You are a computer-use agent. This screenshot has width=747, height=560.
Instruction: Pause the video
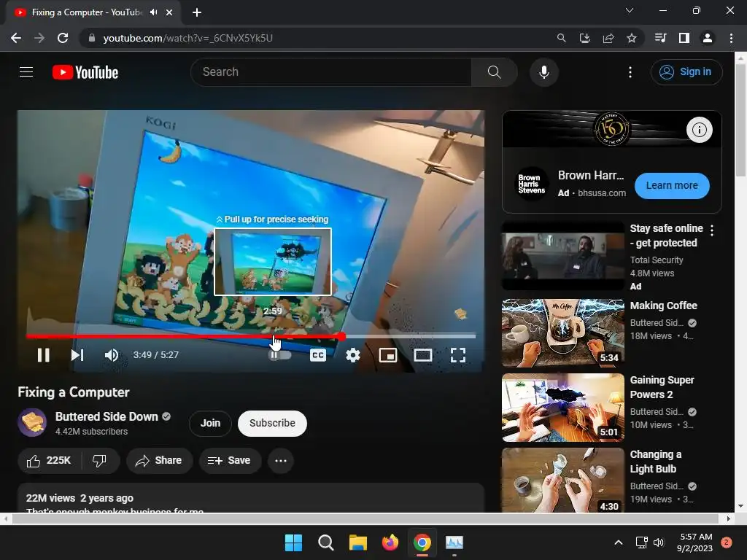point(43,355)
